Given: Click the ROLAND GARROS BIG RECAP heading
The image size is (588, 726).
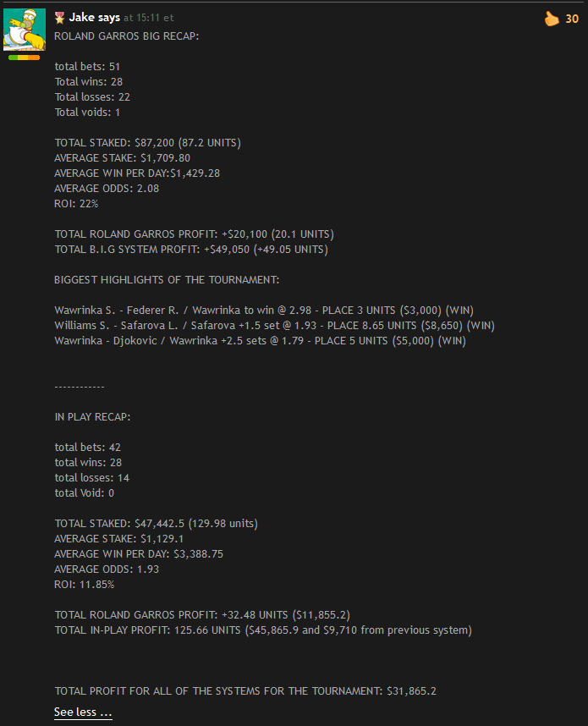Looking at the screenshot, I should tap(126, 36).
